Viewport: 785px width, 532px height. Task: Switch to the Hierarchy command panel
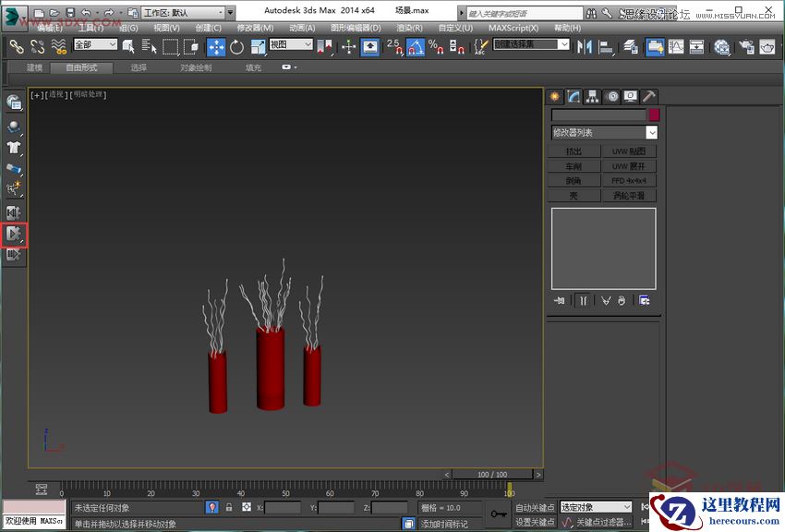coord(592,96)
